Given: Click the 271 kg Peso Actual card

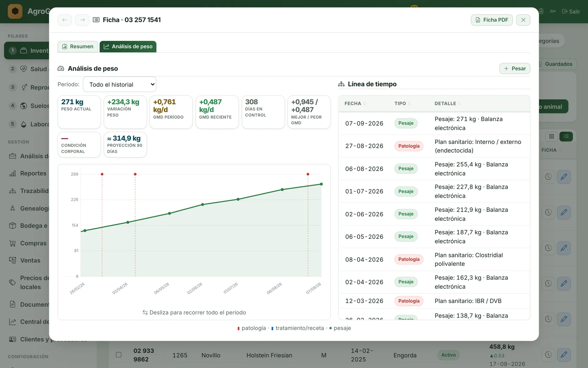Looking at the screenshot, I should pyautogui.click(x=79, y=112).
